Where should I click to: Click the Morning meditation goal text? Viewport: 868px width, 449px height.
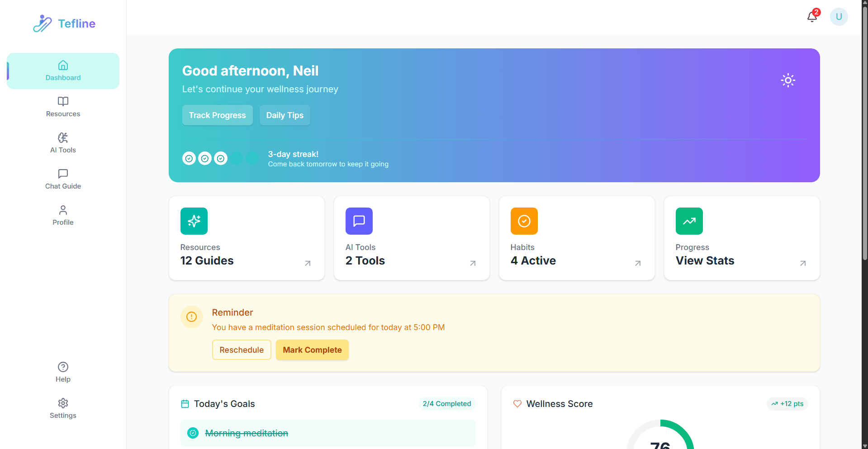coord(247,433)
